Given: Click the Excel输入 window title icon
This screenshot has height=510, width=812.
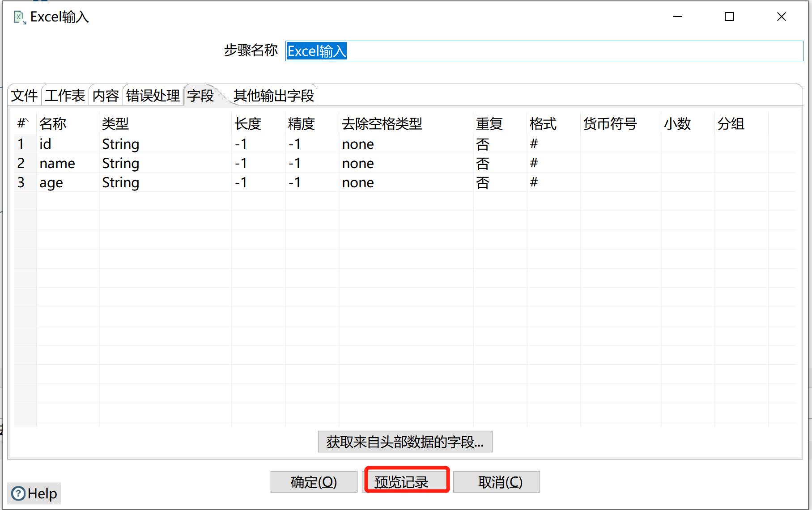Looking at the screenshot, I should 20,17.
